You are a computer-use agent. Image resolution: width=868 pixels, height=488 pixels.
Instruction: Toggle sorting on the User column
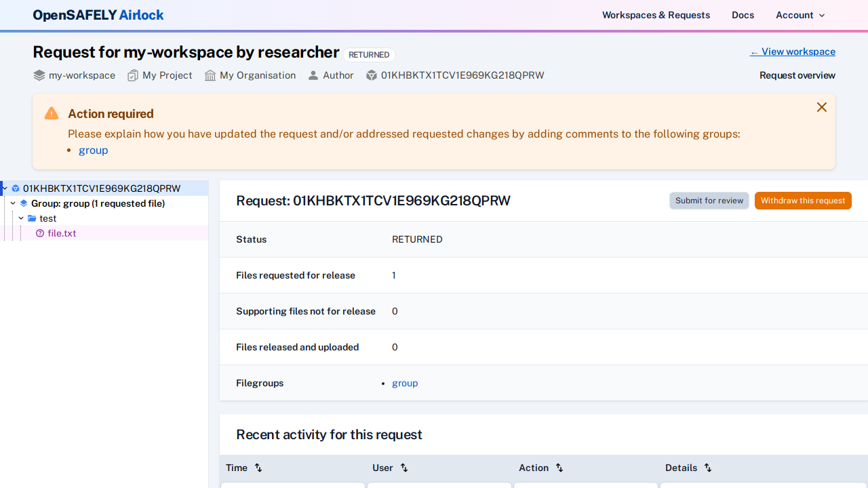pyautogui.click(x=403, y=468)
